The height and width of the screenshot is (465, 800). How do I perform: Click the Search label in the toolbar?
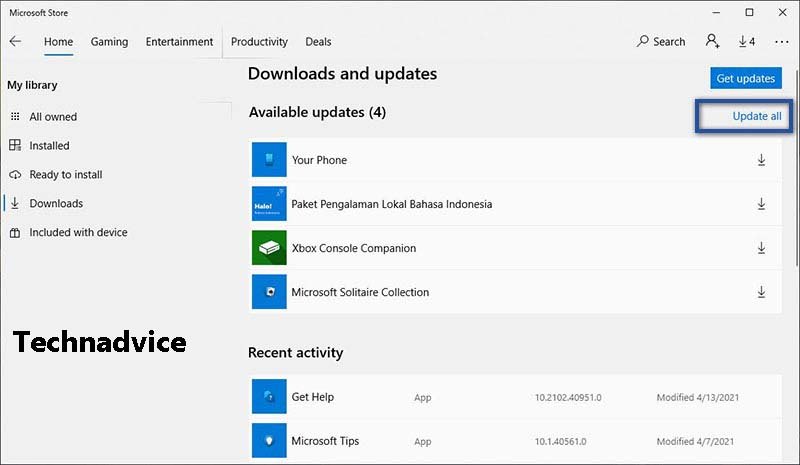click(x=669, y=42)
